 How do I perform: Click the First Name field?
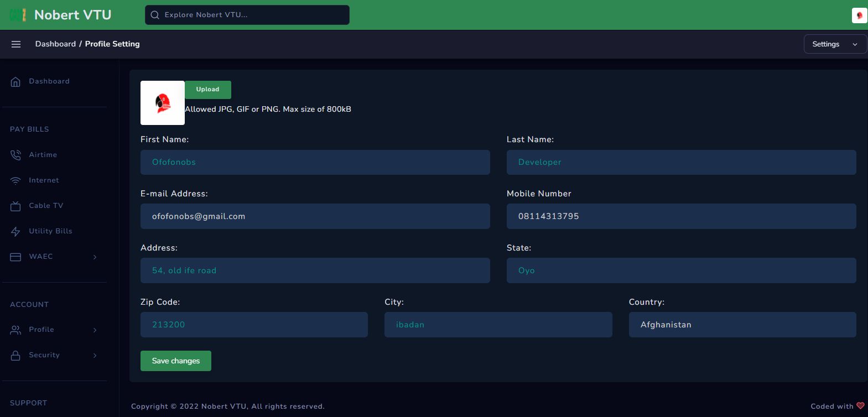pyautogui.click(x=315, y=162)
